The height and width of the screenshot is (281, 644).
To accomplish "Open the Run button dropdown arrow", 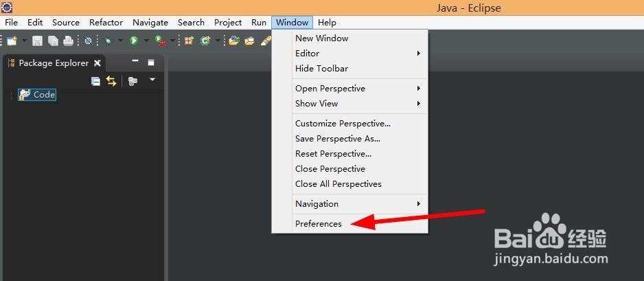I will pyautogui.click(x=146, y=41).
